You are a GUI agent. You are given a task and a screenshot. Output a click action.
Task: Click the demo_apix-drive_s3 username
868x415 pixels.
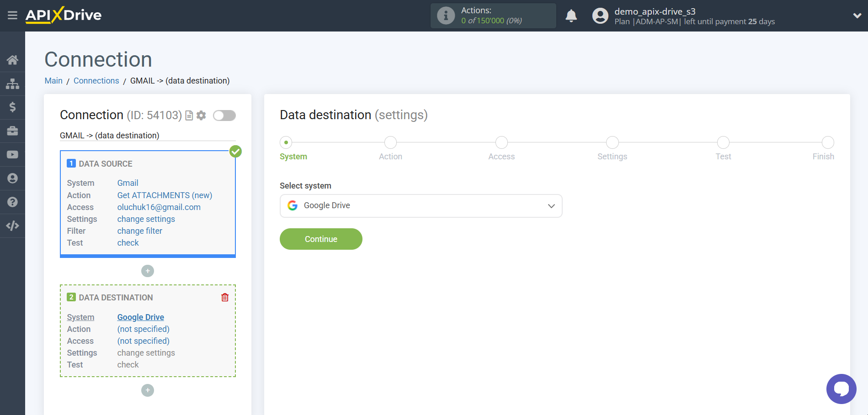click(x=655, y=11)
